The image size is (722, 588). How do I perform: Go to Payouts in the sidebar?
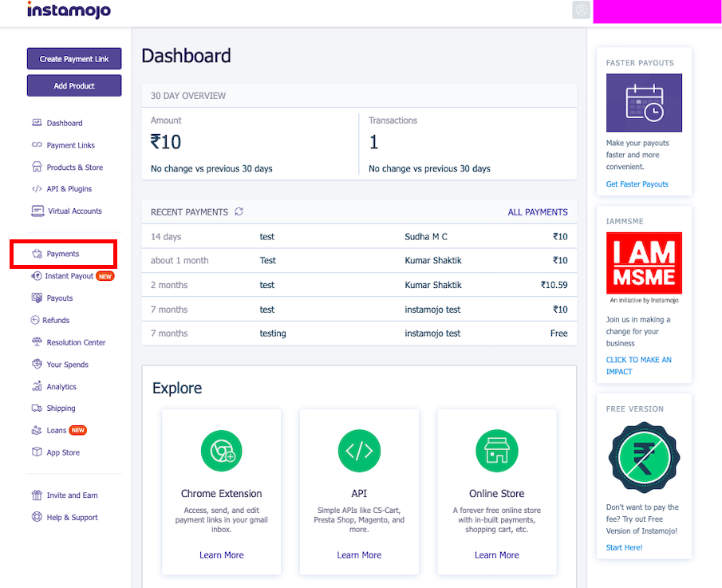click(x=59, y=298)
